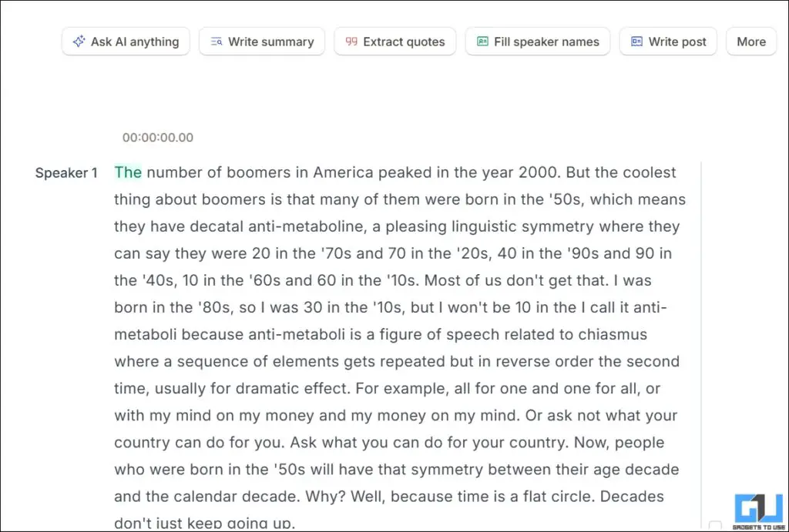Click the sparkle icon beside Ask AI anything
789x532 pixels.
[x=79, y=42]
